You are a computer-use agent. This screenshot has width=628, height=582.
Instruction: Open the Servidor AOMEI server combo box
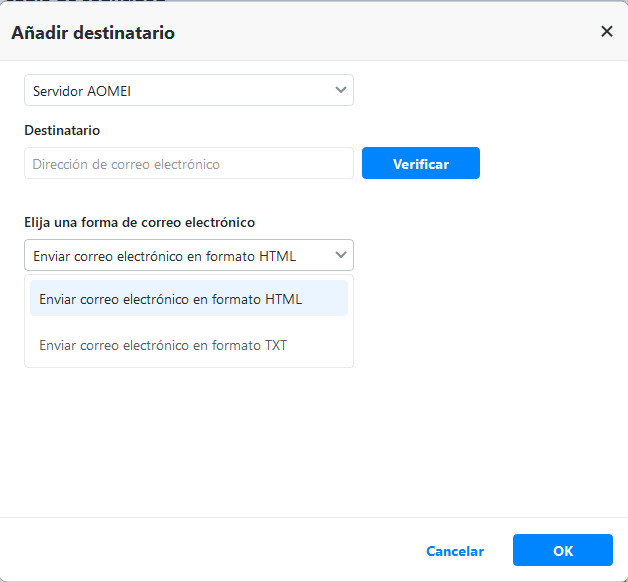pos(188,90)
